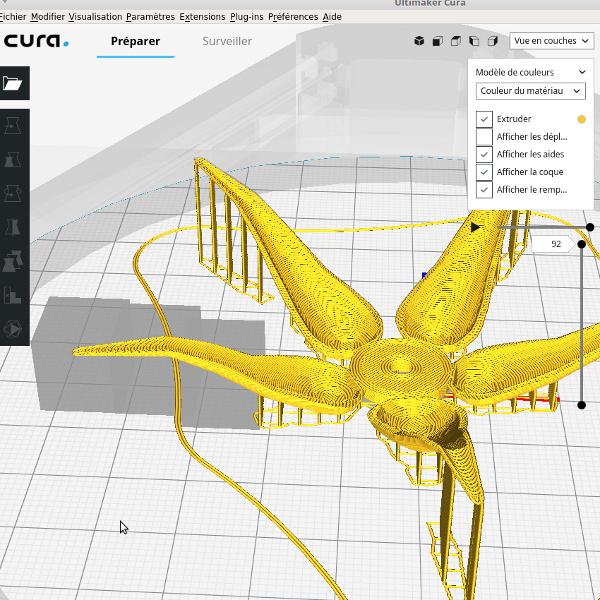Image resolution: width=600 pixels, height=600 pixels.
Task: Click the upper layer slider handle
Action: click(581, 244)
